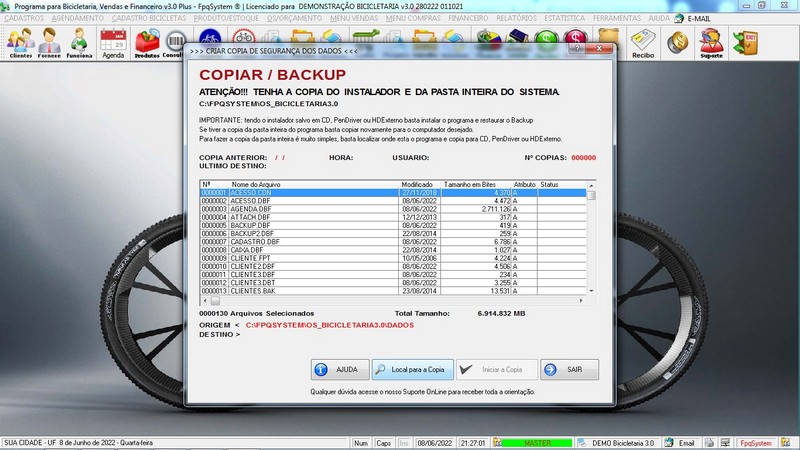
Task: Click the file list scroll down arrow
Action: pos(591,291)
